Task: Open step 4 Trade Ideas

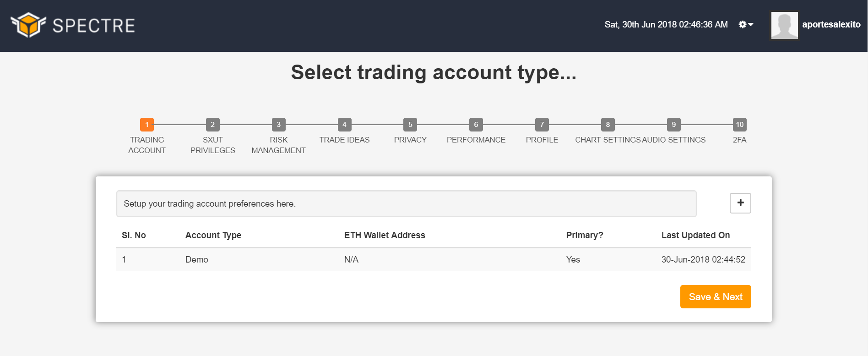Action: pos(344,124)
